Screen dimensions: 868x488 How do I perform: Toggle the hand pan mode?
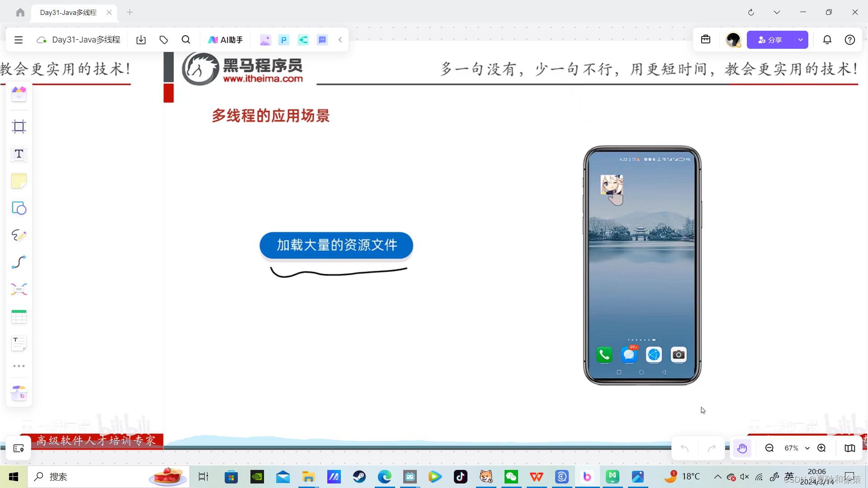tap(742, 448)
